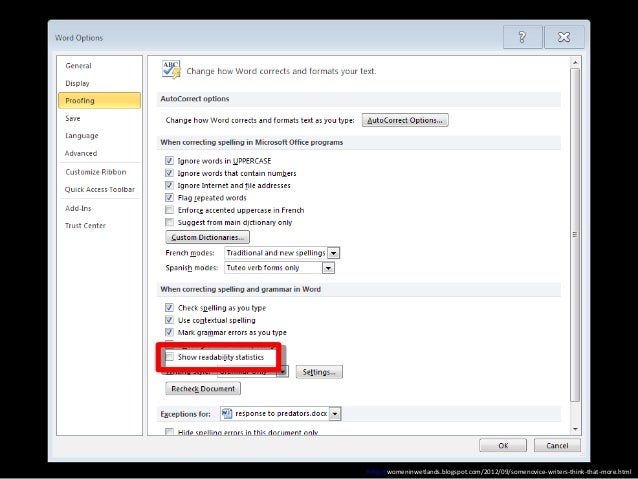Click 'AutoCorrect options' section header text

coord(195,99)
